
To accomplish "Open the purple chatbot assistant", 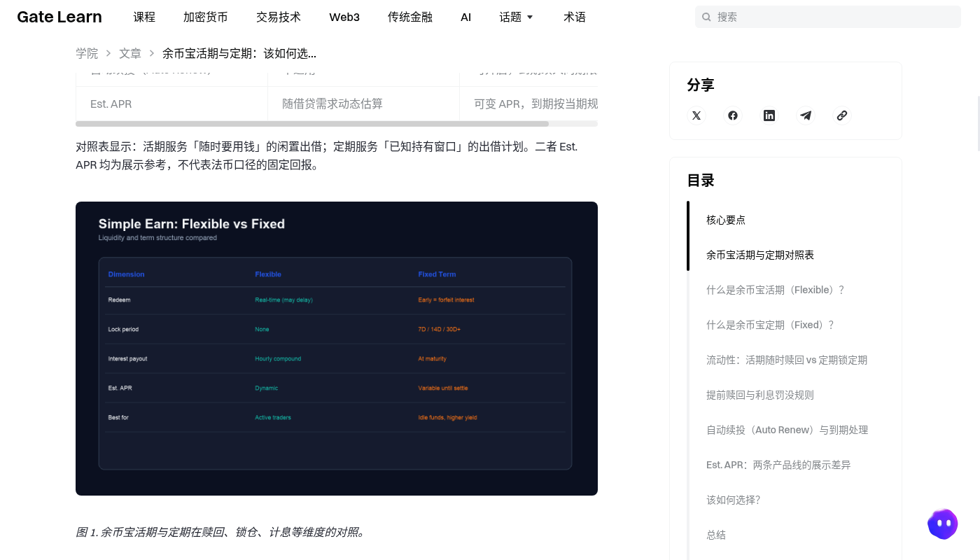I will coord(943,524).
